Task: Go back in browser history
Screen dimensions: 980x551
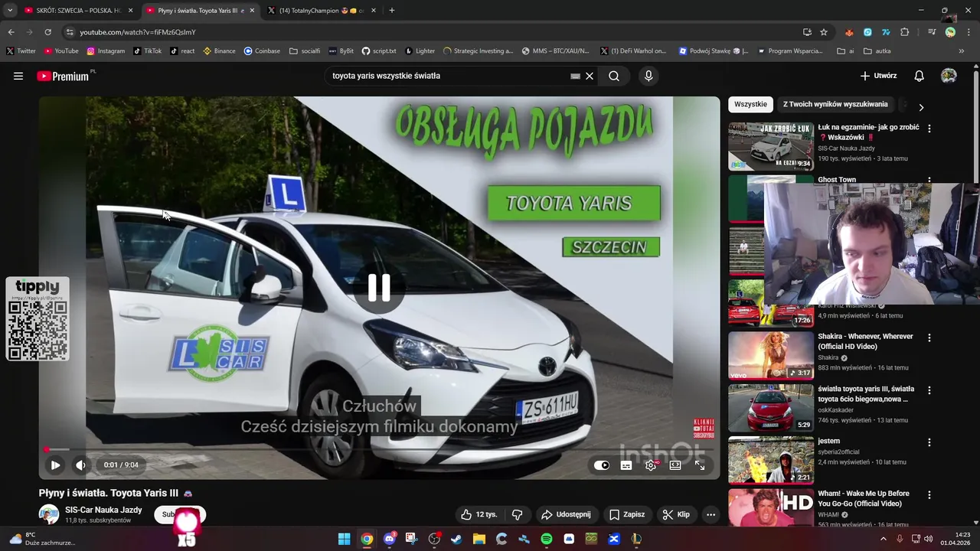Action: click(x=11, y=32)
